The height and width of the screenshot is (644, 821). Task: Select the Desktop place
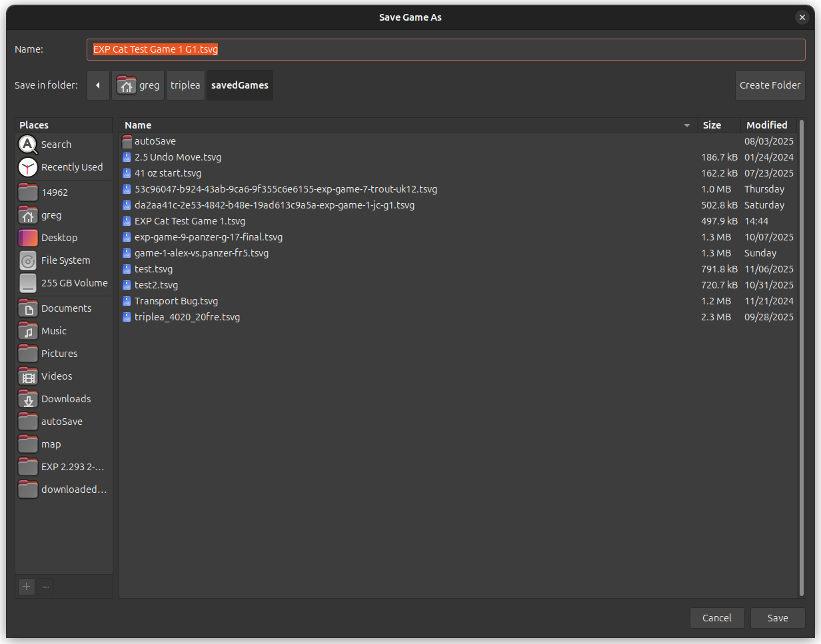pyautogui.click(x=58, y=237)
